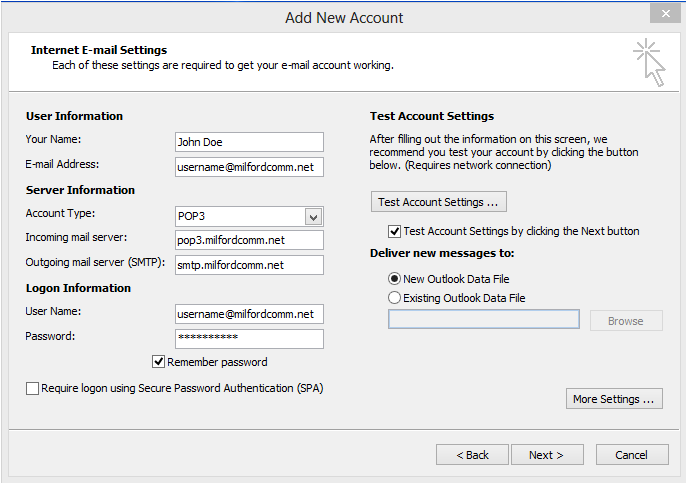The image size is (687, 484).
Task: Click the Password field
Action: point(249,339)
